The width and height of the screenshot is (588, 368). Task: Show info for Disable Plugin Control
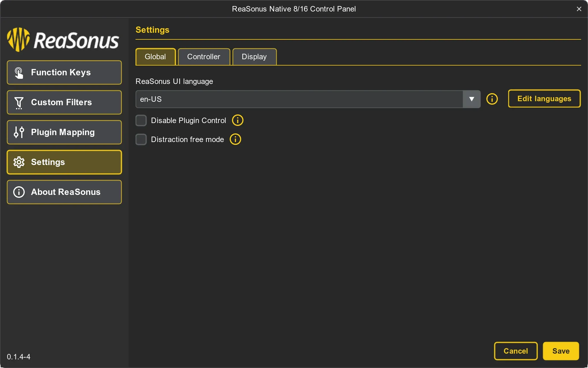coord(237,120)
